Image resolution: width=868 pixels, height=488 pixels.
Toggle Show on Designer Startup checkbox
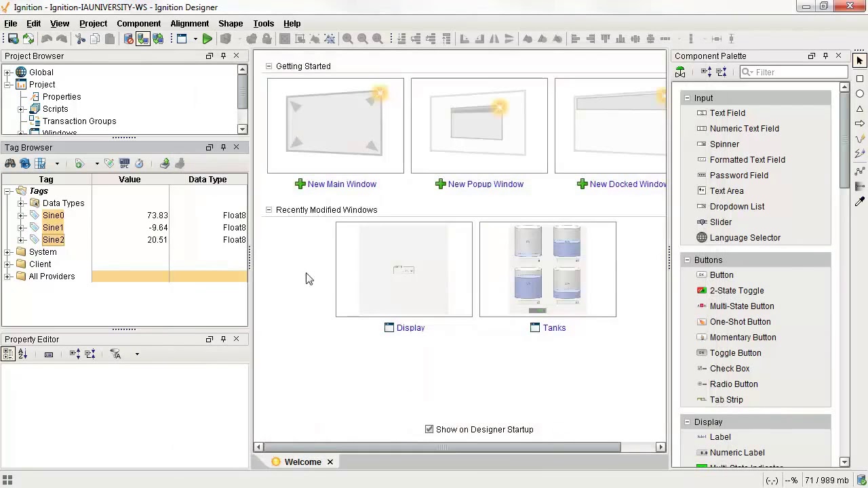[429, 429]
